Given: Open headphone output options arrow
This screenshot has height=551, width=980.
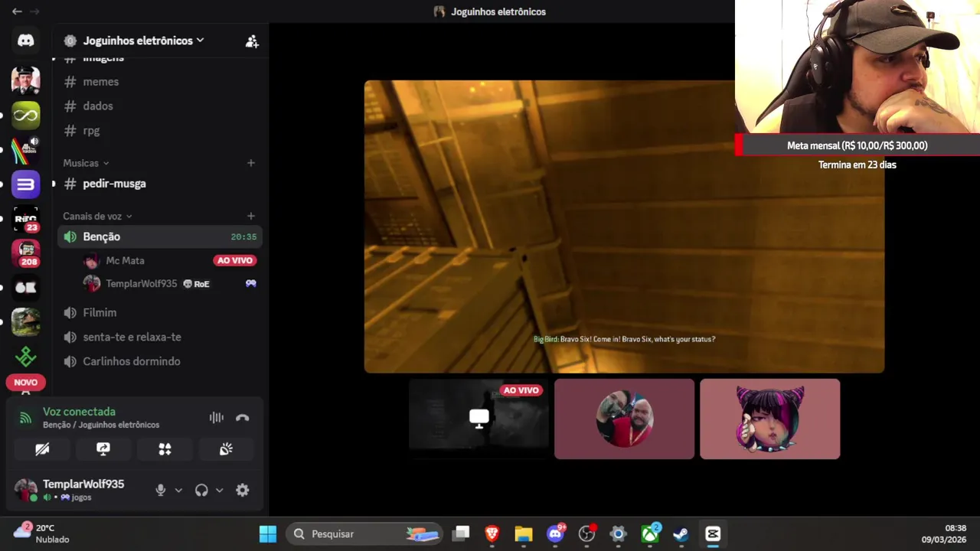Looking at the screenshot, I should click(x=219, y=491).
